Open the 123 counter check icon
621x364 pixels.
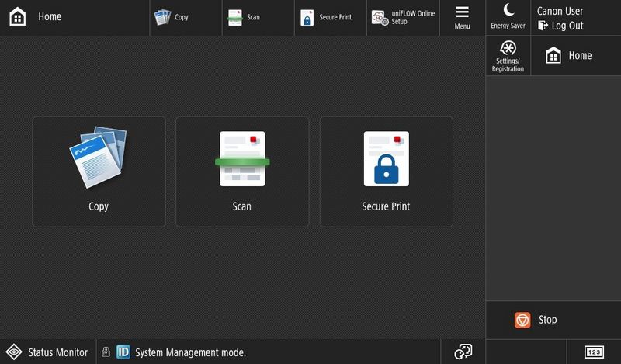point(594,352)
